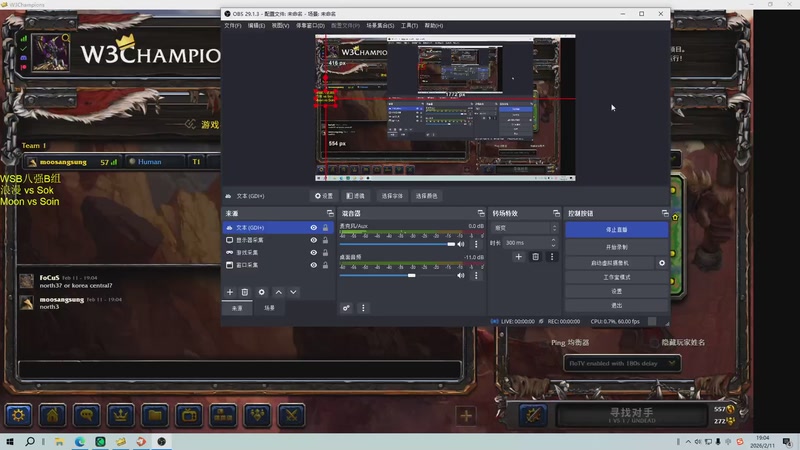The width and height of the screenshot is (800, 450).
Task: Open W3Champions folder button
Action: pos(155,415)
